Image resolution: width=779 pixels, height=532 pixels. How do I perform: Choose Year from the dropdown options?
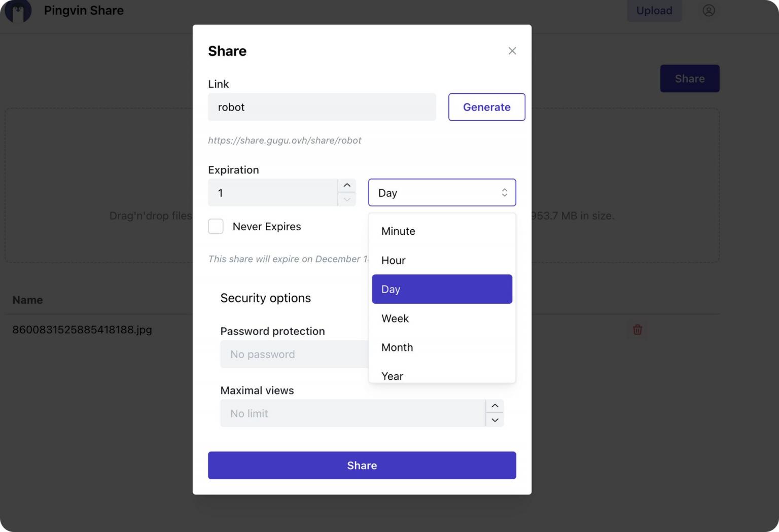[393, 376]
